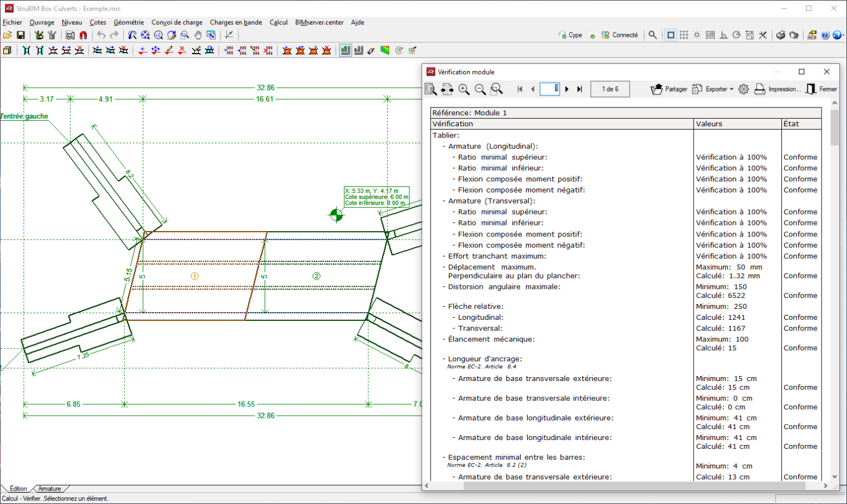
Task: Open the Fichier menu
Action: point(12,23)
